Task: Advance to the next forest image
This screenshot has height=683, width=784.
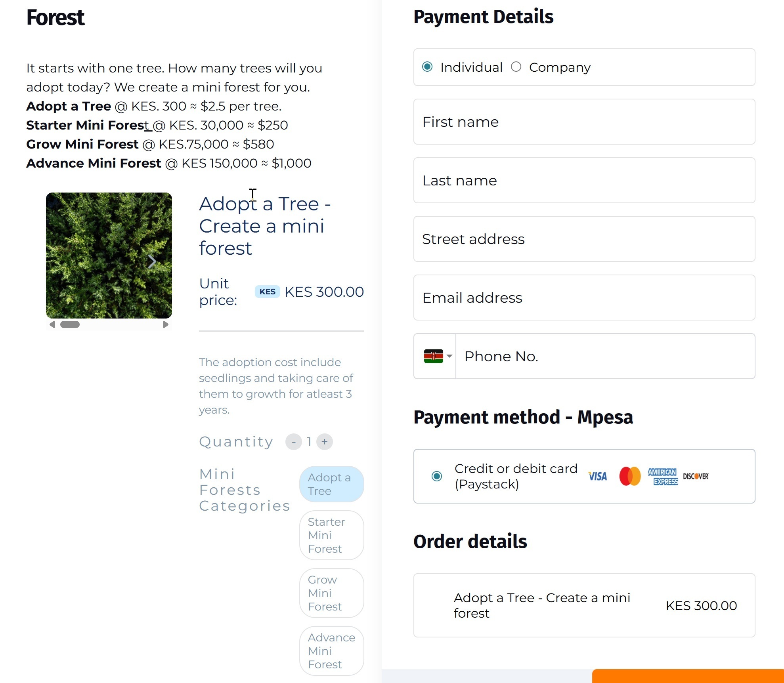Action: pos(152,261)
